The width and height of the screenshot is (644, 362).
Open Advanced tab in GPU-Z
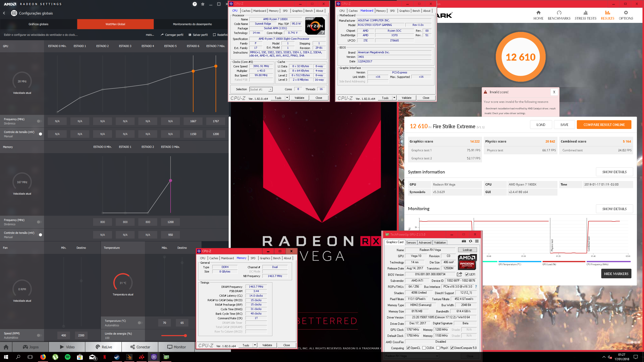coord(425,242)
